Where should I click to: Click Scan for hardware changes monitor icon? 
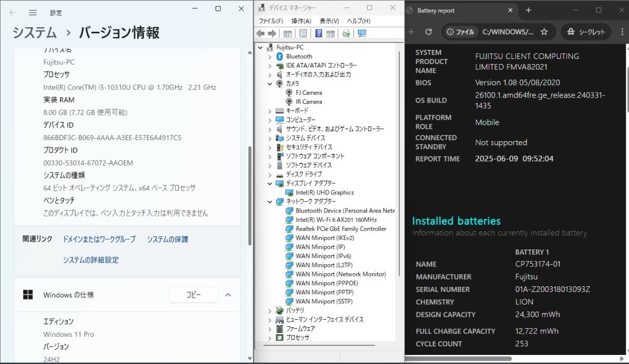[362, 33]
